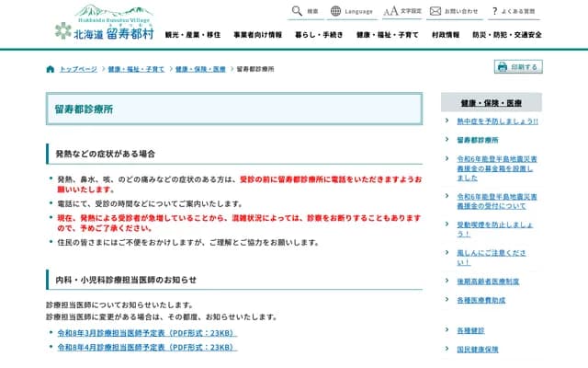Click the 健康・保険・医療 sidebar heading
588x368 pixels.
(492, 102)
